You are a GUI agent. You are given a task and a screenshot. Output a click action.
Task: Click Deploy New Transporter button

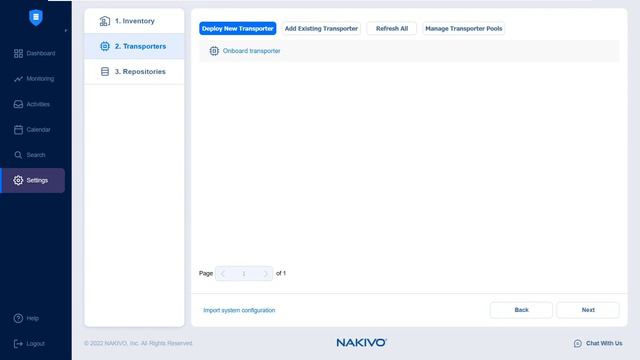(238, 29)
